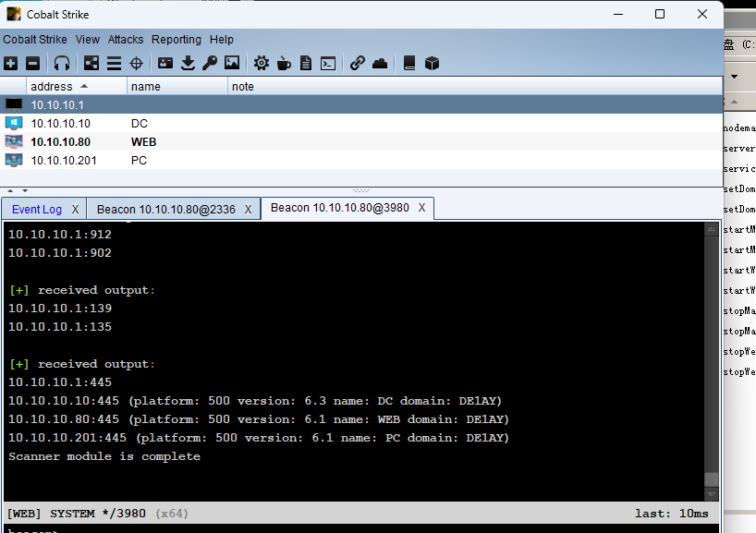The width and height of the screenshot is (756, 533).
Task: Click split pane collapse up arrow
Action: [10, 191]
